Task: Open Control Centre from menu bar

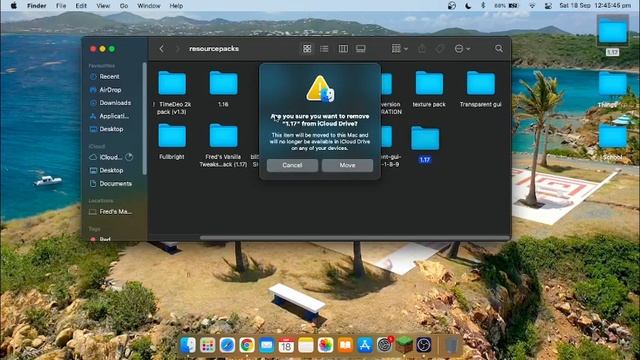Action: pyautogui.click(x=548, y=6)
